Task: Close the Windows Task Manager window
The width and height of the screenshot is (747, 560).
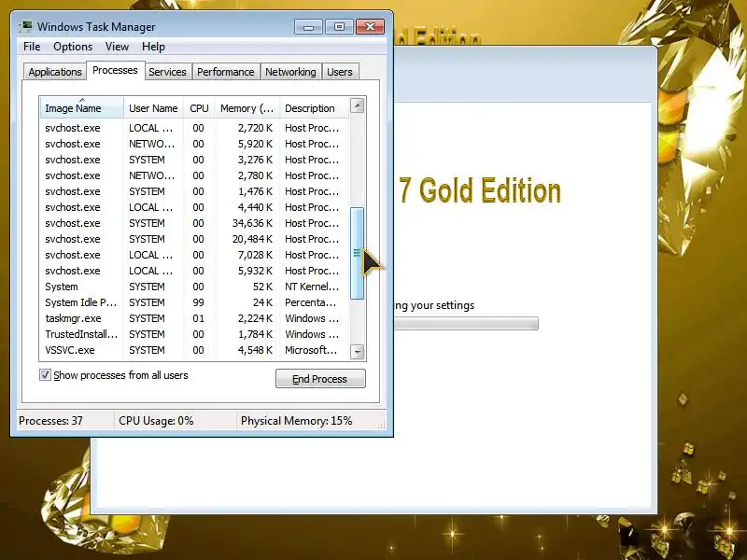Action: coord(370,27)
